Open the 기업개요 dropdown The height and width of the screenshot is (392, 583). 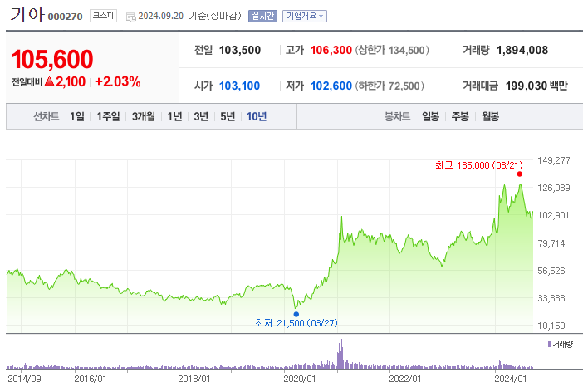click(x=305, y=16)
